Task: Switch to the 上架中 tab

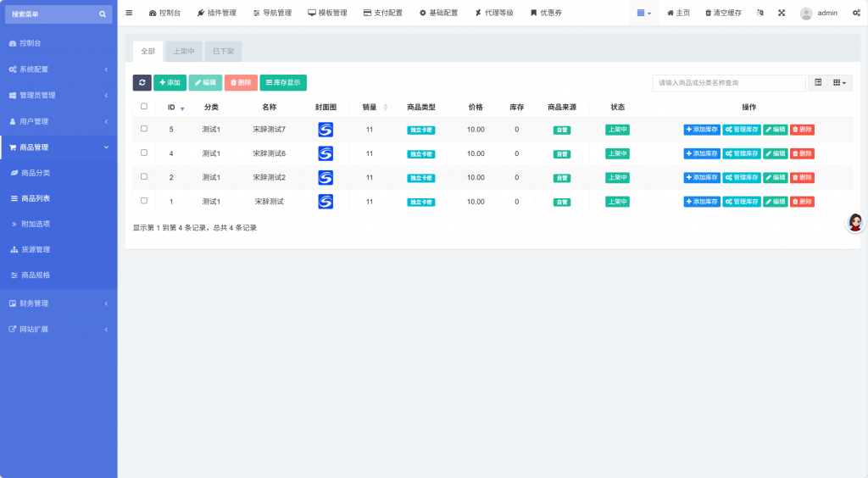Action: [184, 52]
